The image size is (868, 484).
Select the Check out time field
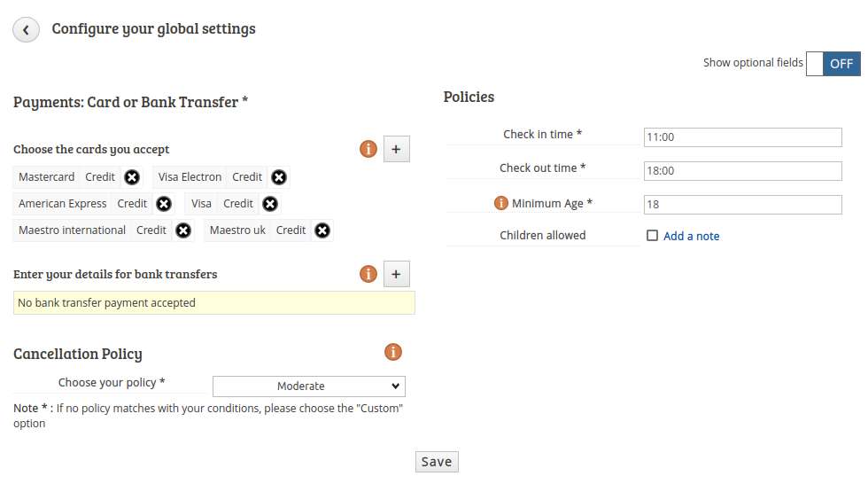point(743,171)
